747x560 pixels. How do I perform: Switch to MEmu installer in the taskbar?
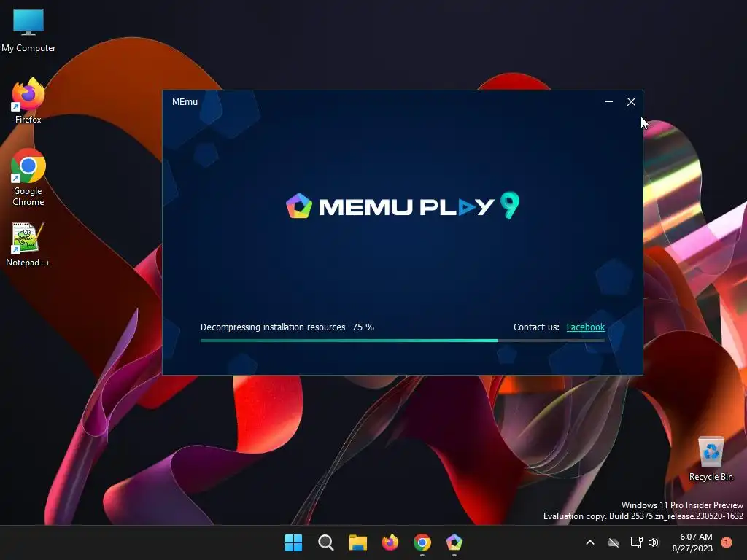pyautogui.click(x=454, y=542)
